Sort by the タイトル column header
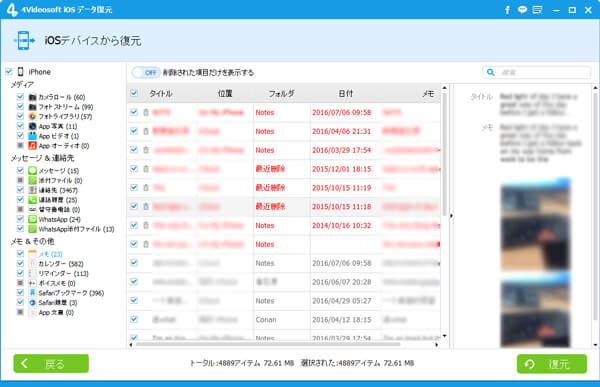This screenshot has width=600, height=387. pyautogui.click(x=161, y=93)
